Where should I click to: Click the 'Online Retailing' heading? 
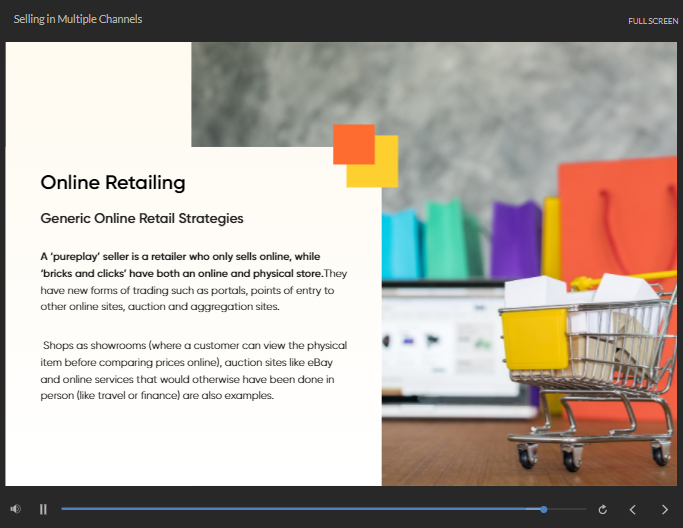113,182
